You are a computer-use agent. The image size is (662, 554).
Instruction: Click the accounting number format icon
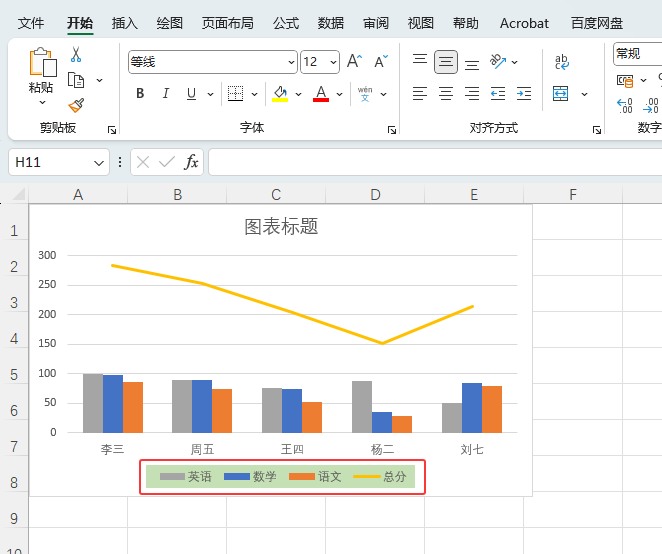point(625,80)
